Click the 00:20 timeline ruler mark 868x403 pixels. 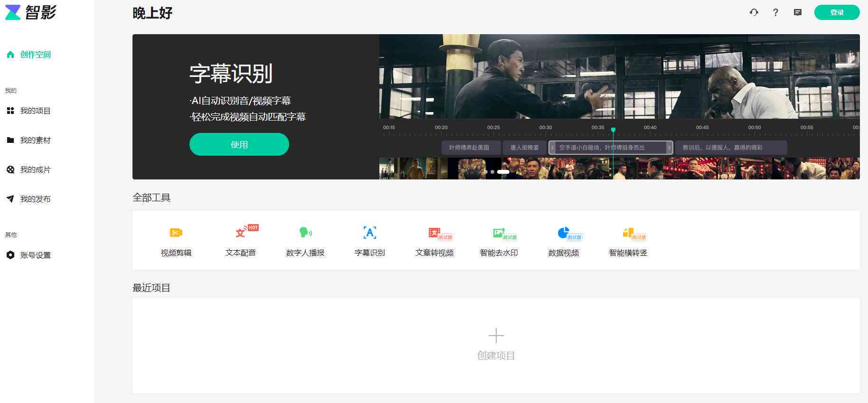point(441,128)
